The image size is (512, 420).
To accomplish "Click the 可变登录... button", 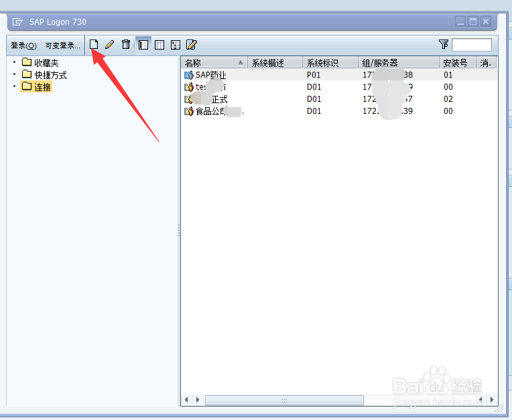I will coord(62,46).
